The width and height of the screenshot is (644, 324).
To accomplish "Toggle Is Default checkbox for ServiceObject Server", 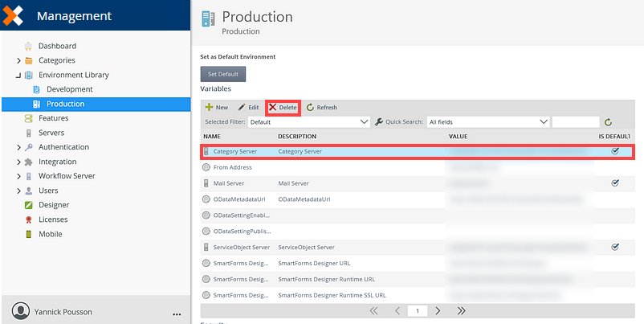I will pyautogui.click(x=615, y=247).
